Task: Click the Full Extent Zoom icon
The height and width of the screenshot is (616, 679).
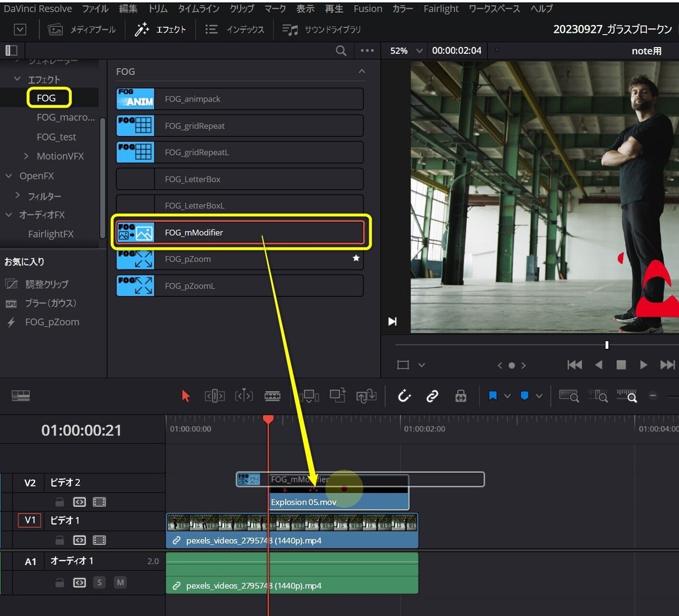Action: [569, 396]
